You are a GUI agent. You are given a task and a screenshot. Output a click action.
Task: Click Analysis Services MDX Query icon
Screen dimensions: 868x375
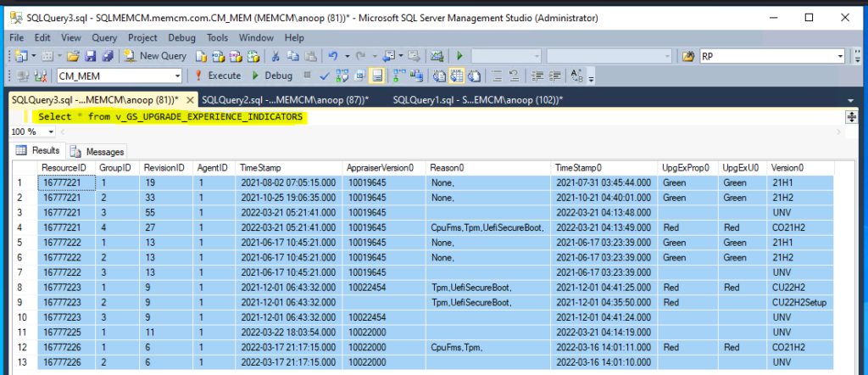pos(218,56)
